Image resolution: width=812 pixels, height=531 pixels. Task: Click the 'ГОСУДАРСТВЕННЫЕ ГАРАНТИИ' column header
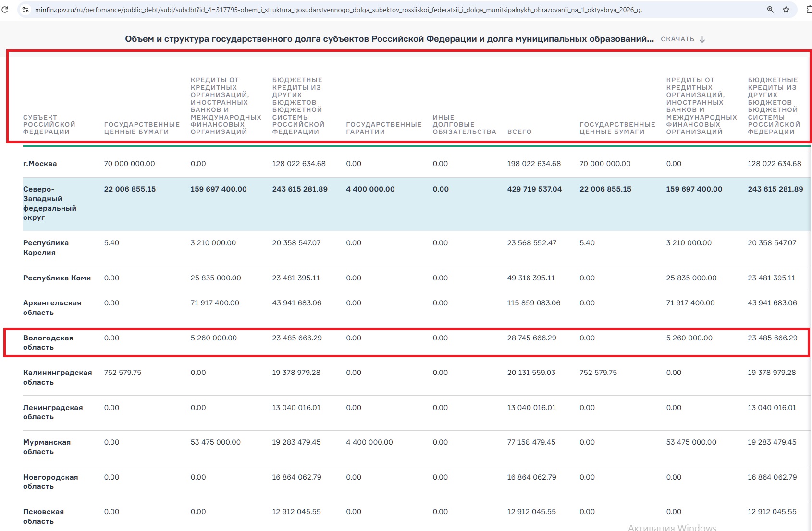point(384,128)
